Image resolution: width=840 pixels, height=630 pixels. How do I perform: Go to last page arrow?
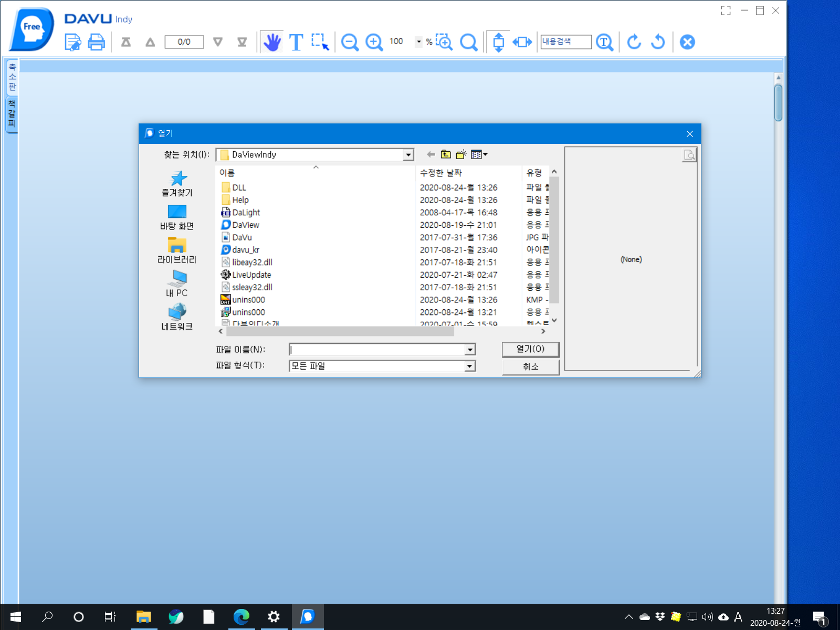pos(242,42)
